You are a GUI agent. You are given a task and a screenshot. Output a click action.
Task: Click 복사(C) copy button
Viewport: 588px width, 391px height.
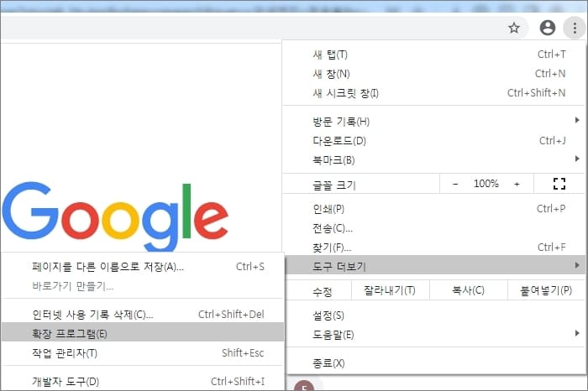[x=469, y=290]
